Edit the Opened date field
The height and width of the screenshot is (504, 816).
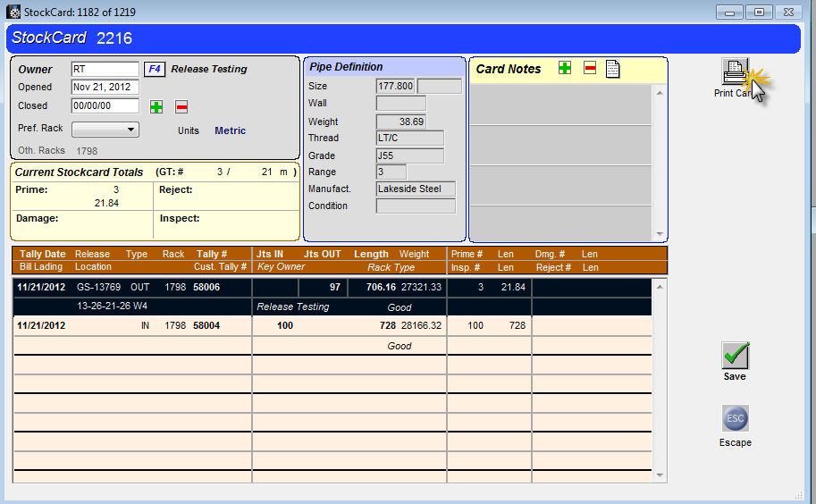point(105,87)
